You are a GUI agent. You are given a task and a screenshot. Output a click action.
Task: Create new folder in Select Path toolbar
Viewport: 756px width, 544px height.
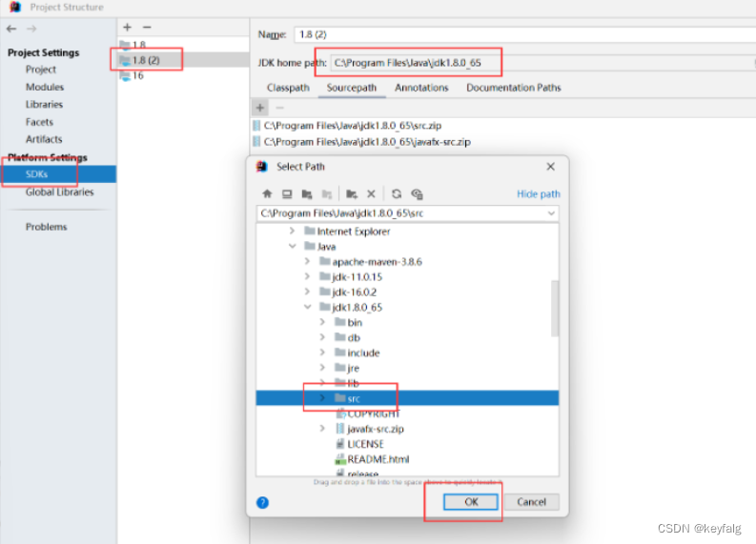(352, 193)
